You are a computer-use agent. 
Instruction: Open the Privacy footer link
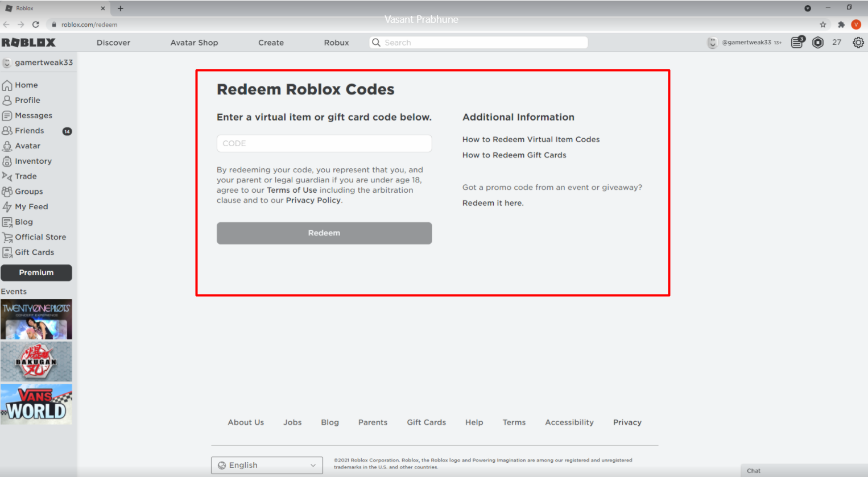coord(627,422)
